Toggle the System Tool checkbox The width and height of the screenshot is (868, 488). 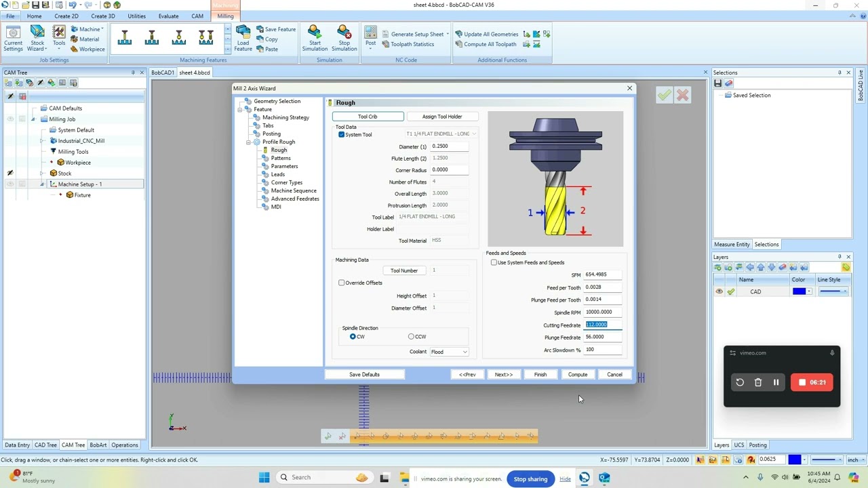pyautogui.click(x=341, y=134)
